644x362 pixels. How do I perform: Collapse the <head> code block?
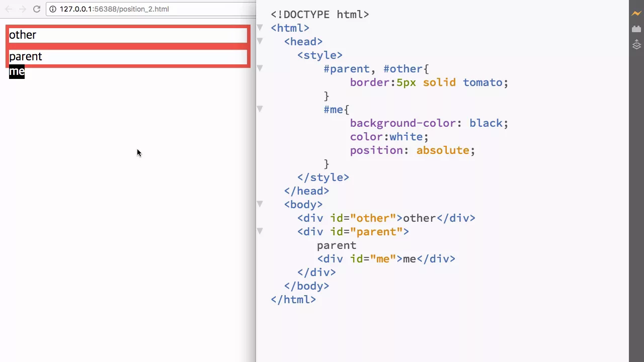click(x=260, y=41)
